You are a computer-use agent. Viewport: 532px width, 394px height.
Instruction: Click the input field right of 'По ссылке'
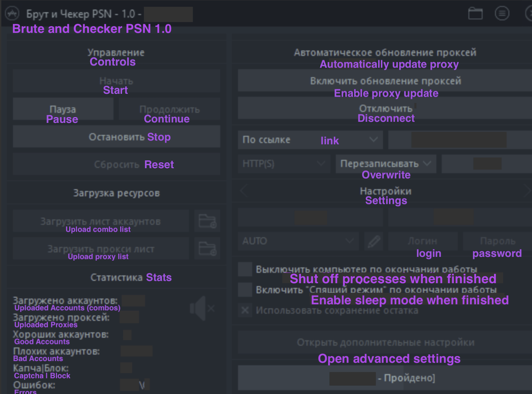459,140
